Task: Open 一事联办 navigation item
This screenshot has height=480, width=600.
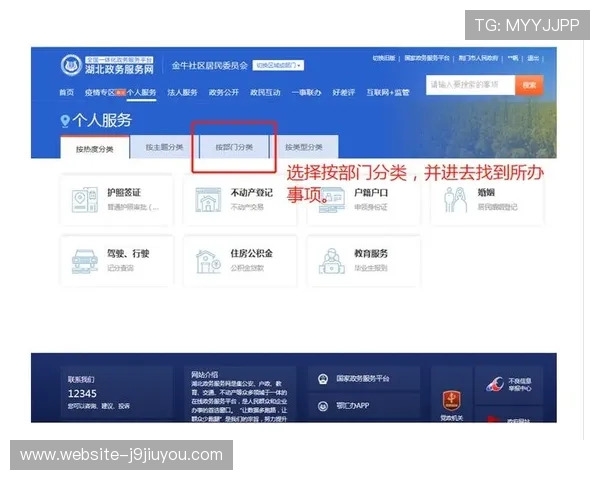Action: click(307, 93)
